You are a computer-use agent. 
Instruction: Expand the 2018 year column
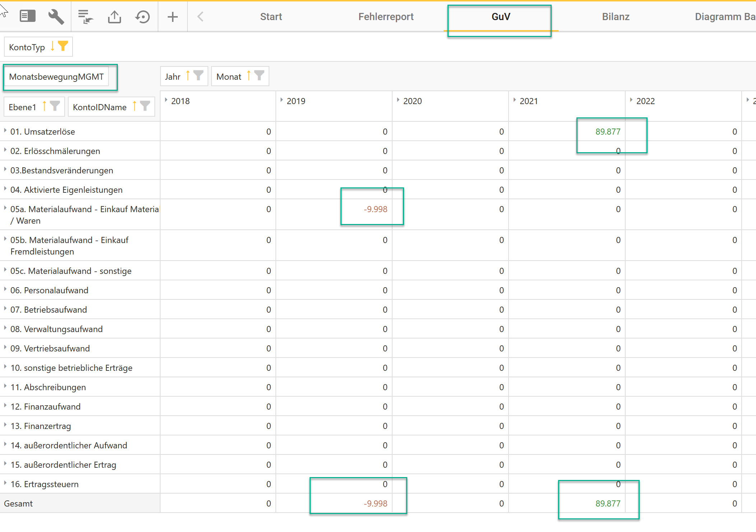pyautogui.click(x=166, y=101)
